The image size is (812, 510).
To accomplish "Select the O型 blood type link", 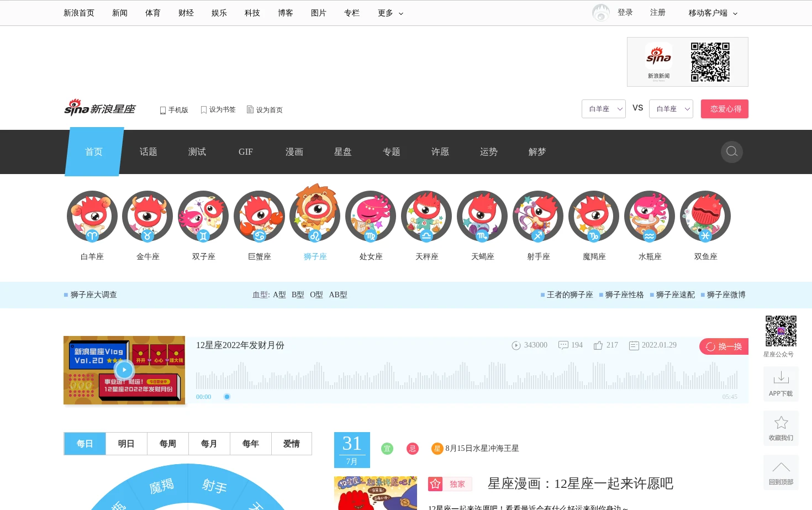I will pos(317,295).
